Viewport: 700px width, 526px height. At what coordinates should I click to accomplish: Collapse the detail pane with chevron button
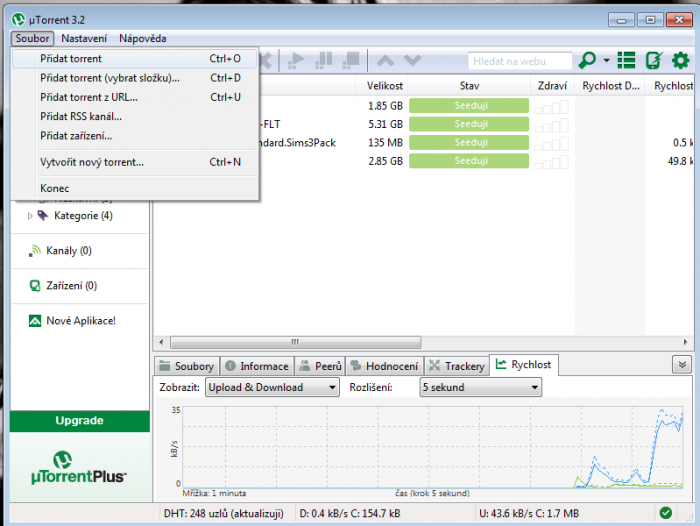681,365
